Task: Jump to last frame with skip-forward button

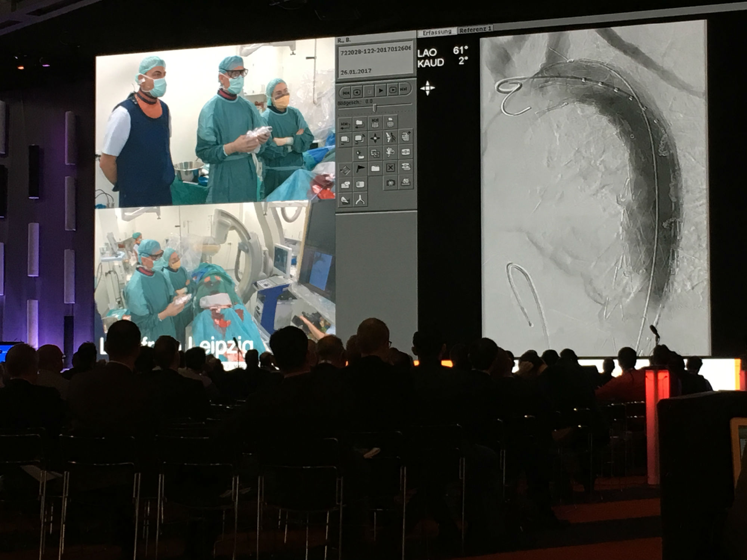Action: [404, 90]
